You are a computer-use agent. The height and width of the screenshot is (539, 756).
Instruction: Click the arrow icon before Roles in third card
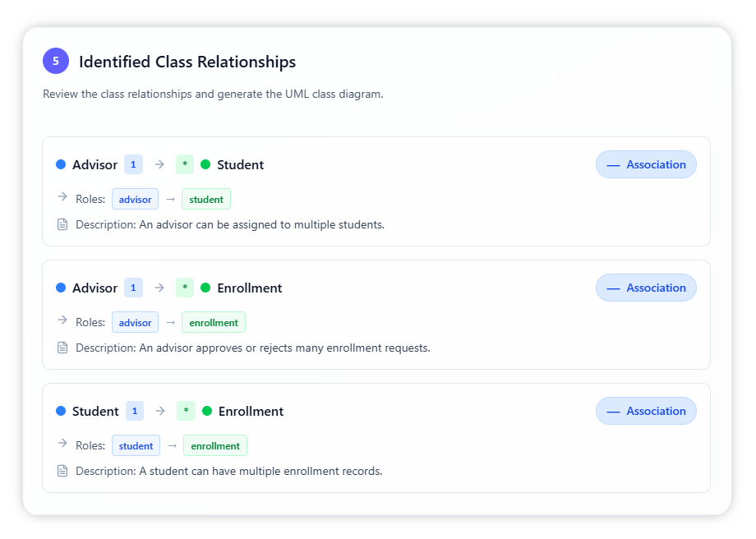[62, 444]
